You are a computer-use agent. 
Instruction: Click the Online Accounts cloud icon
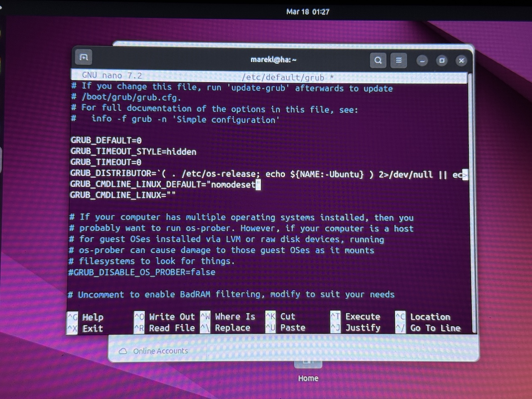123,351
